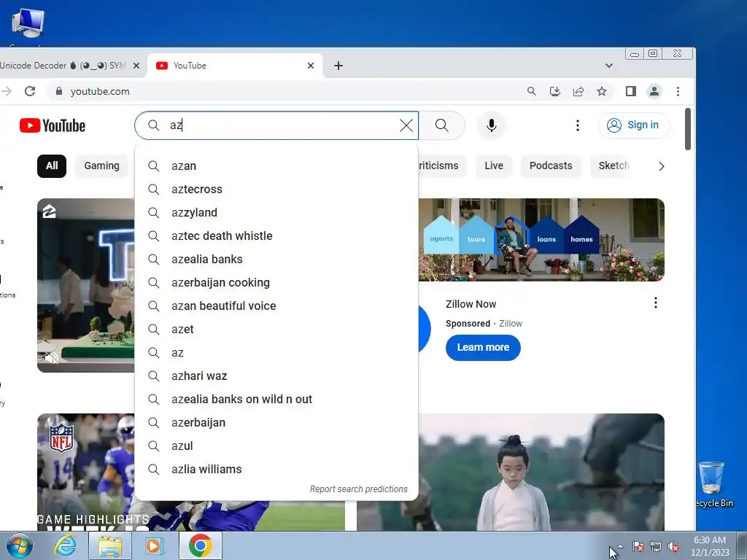Unmute the ad video speaker icon
Viewport: 747px width, 560px height.
pyautogui.click(x=52, y=357)
